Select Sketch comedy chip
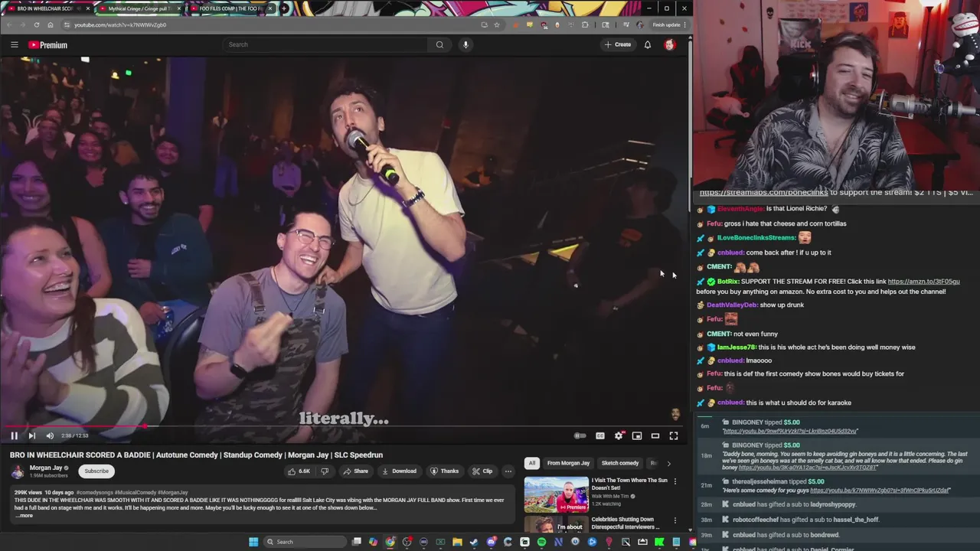This screenshot has height=551, width=980. coord(620,463)
